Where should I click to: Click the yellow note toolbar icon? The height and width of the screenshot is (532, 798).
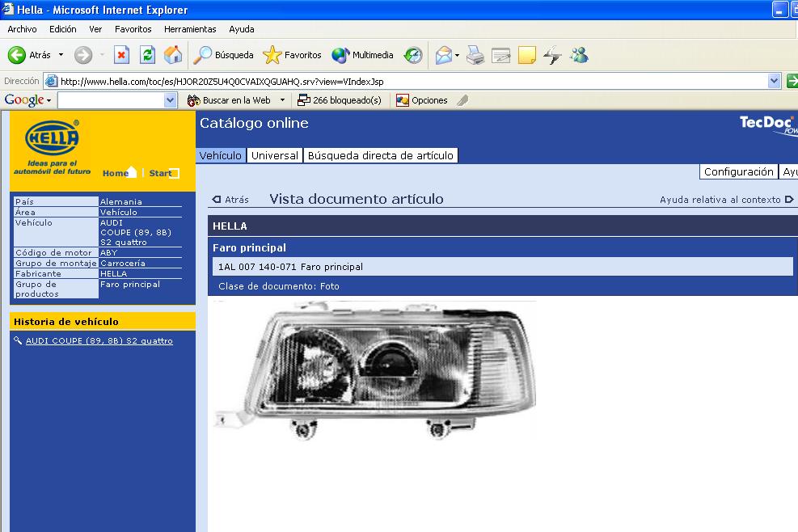[x=526, y=55]
